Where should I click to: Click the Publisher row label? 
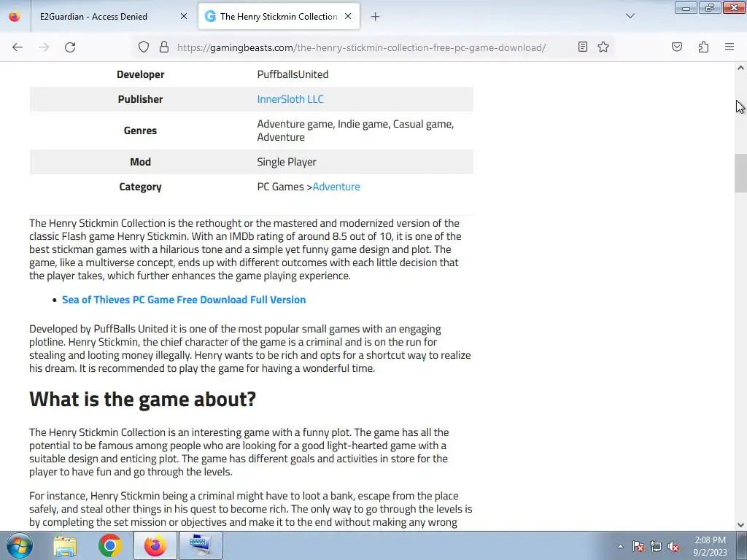tap(140, 99)
